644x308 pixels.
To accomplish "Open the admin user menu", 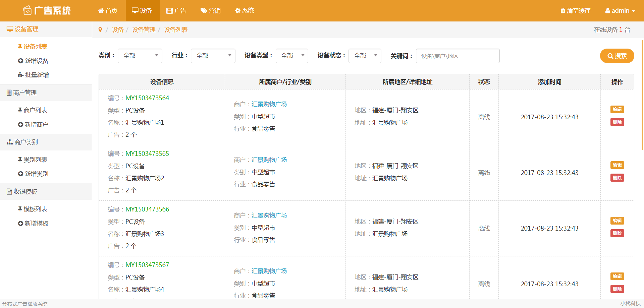I will (x=620, y=11).
